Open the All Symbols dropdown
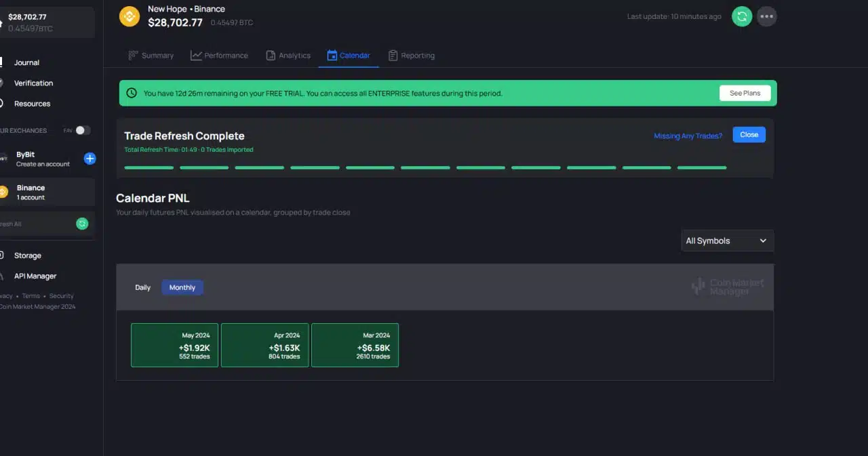Screen dimensions: 868x456 tap(727, 241)
